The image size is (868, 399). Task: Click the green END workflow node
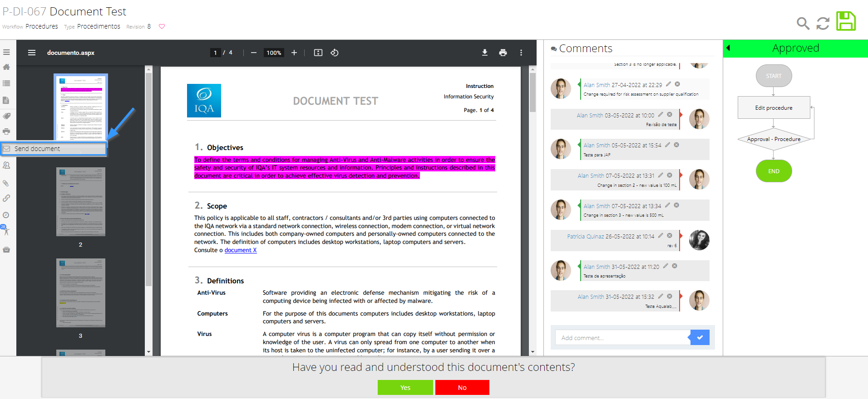coord(774,171)
